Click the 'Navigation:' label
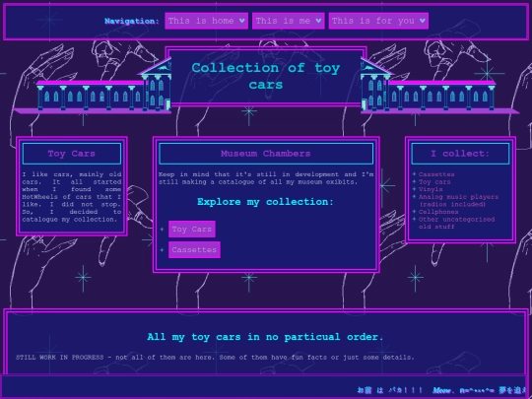Image resolution: width=532 pixels, height=399 pixels. coord(132,21)
